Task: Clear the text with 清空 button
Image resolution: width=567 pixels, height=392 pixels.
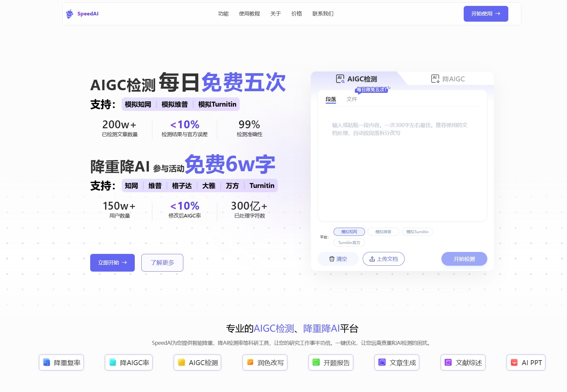Action: pos(338,259)
